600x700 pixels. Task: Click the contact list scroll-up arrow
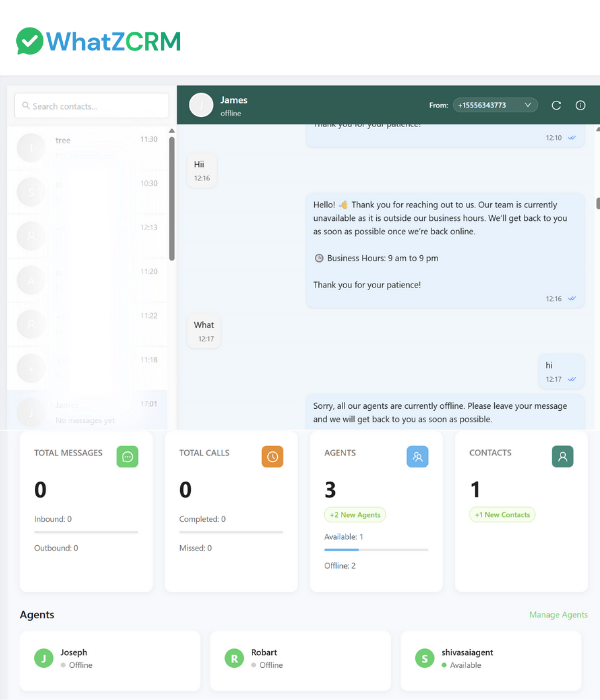point(172,131)
